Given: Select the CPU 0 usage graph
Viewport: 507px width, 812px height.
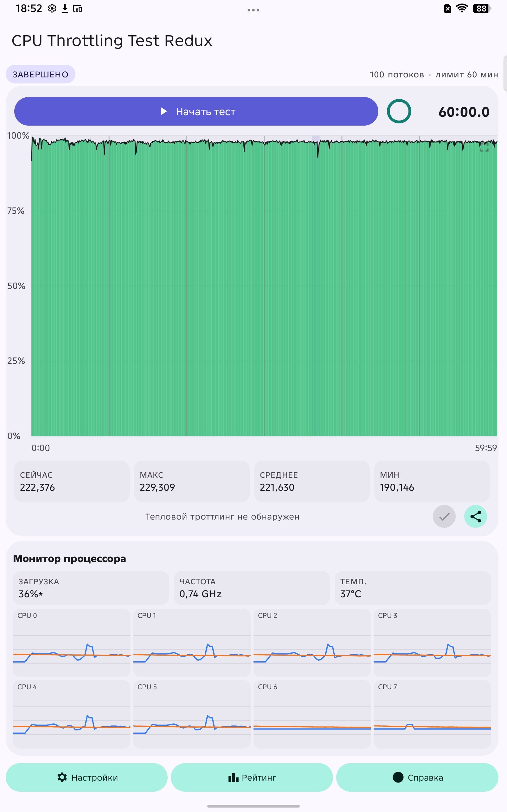Looking at the screenshot, I should tap(72, 643).
